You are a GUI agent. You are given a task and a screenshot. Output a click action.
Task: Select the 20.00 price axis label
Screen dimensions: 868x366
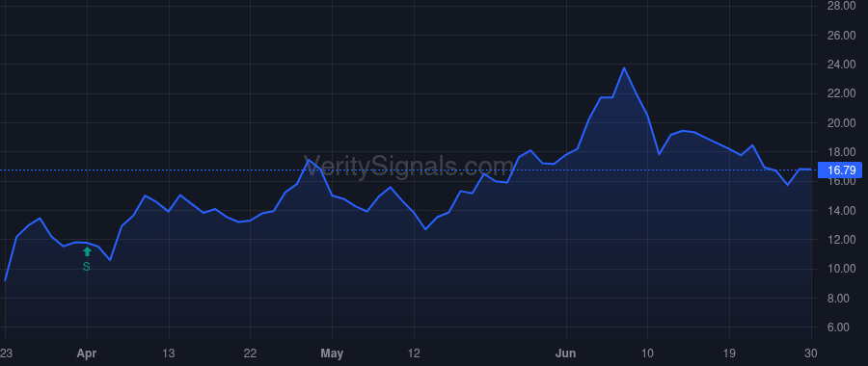pos(841,122)
